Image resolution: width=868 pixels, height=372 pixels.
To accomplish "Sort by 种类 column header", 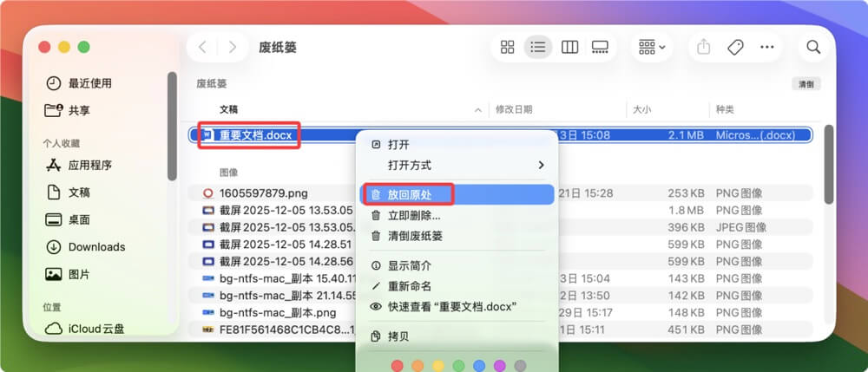I will (x=725, y=109).
